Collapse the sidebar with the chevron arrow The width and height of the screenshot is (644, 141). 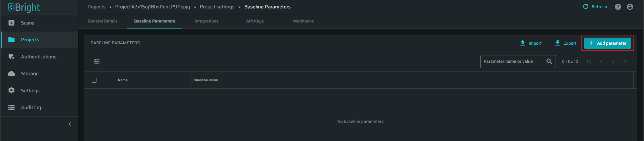(70, 124)
